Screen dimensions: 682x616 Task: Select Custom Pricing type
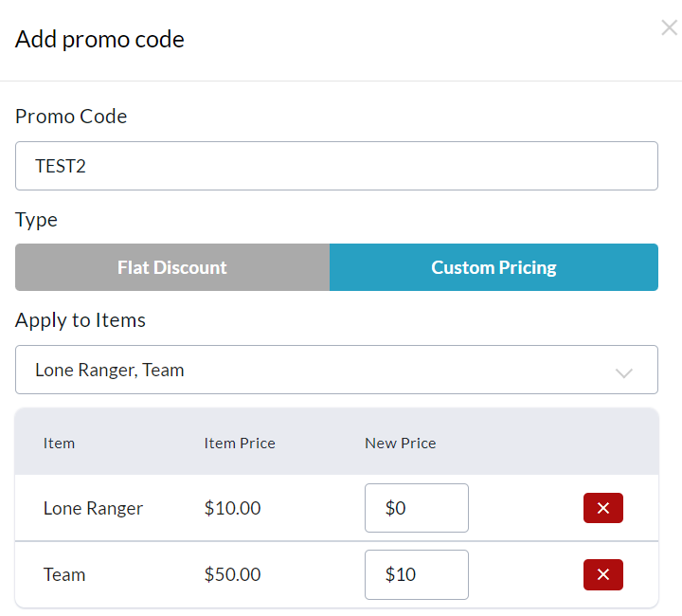494,267
